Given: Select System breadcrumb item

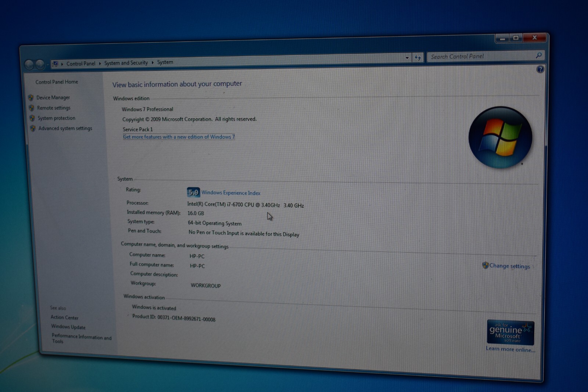Looking at the screenshot, I should (165, 62).
